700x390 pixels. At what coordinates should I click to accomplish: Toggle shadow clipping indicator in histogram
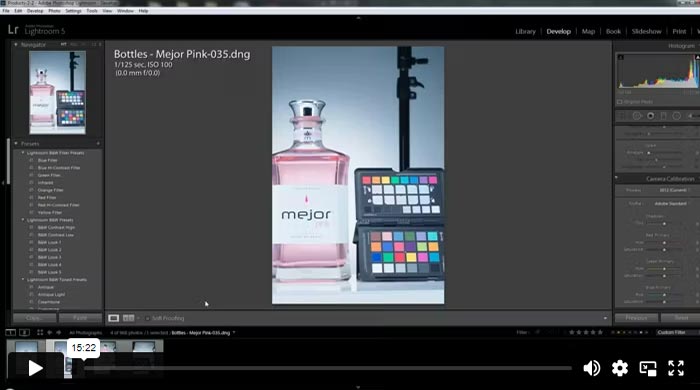click(x=621, y=57)
